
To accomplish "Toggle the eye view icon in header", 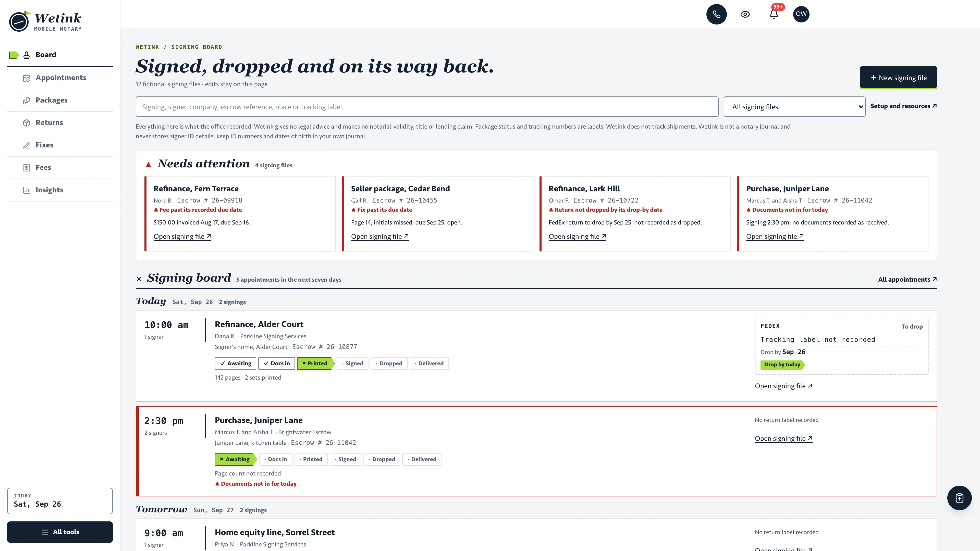I will (745, 14).
